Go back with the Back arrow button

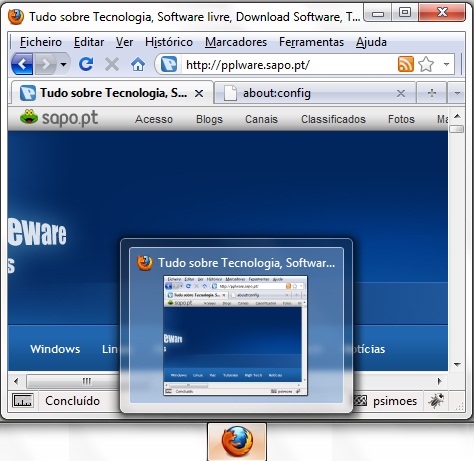[22, 64]
